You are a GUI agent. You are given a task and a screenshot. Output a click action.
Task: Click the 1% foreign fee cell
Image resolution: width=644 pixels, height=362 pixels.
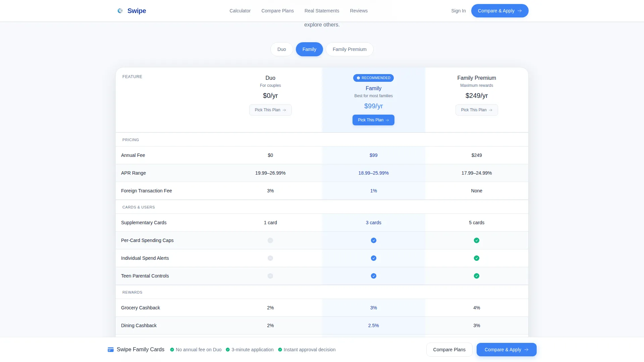click(373, 191)
